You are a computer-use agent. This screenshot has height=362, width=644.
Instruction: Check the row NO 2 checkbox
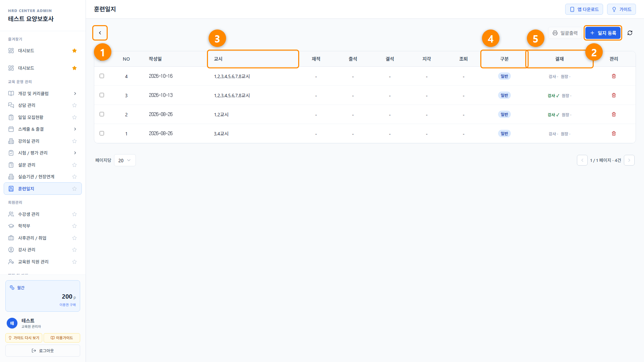[102, 114]
